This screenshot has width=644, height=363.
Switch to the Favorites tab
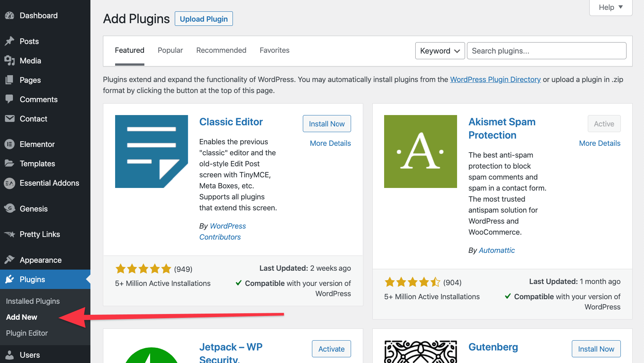(274, 51)
